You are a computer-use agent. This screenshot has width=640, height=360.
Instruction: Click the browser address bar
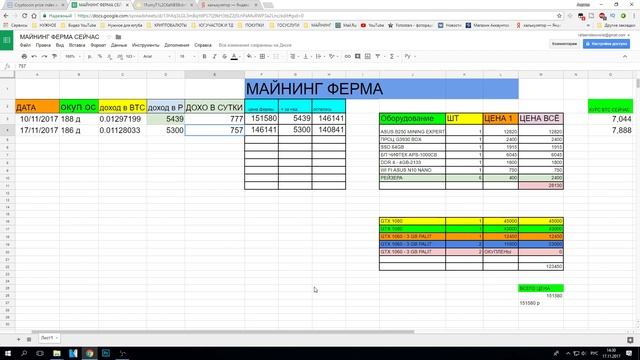click(x=298, y=16)
